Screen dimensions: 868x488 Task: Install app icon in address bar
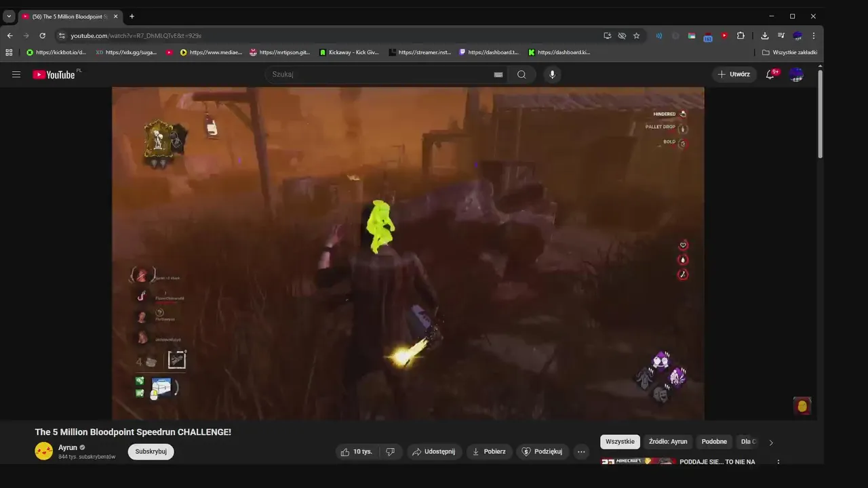coord(608,35)
